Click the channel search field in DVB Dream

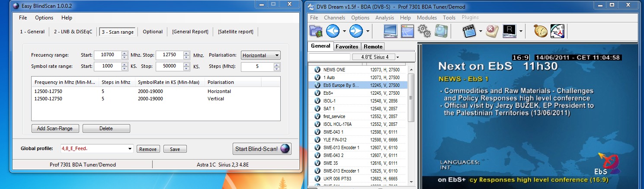[x=329, y=57]
